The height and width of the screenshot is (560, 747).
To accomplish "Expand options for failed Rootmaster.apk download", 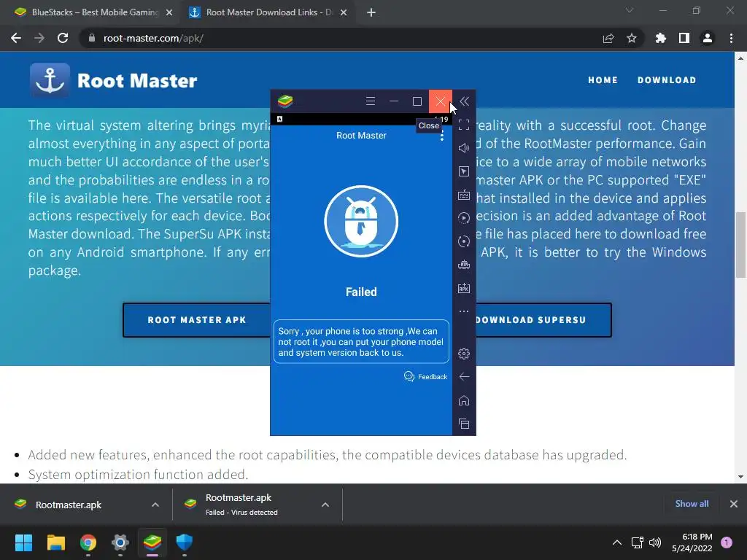I will tap(325, 505).
